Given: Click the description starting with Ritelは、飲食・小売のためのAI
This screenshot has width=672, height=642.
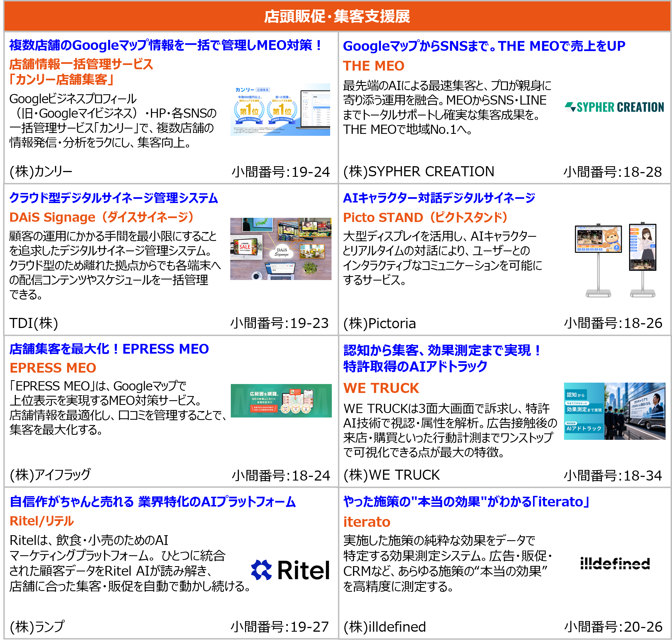Looking at the screenshot, I should 130,563.
